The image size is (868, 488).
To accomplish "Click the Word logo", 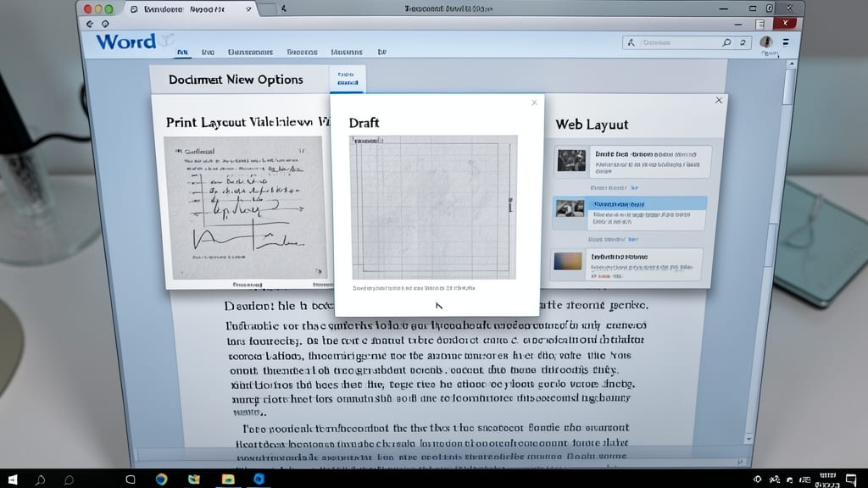I will [126, 42].
